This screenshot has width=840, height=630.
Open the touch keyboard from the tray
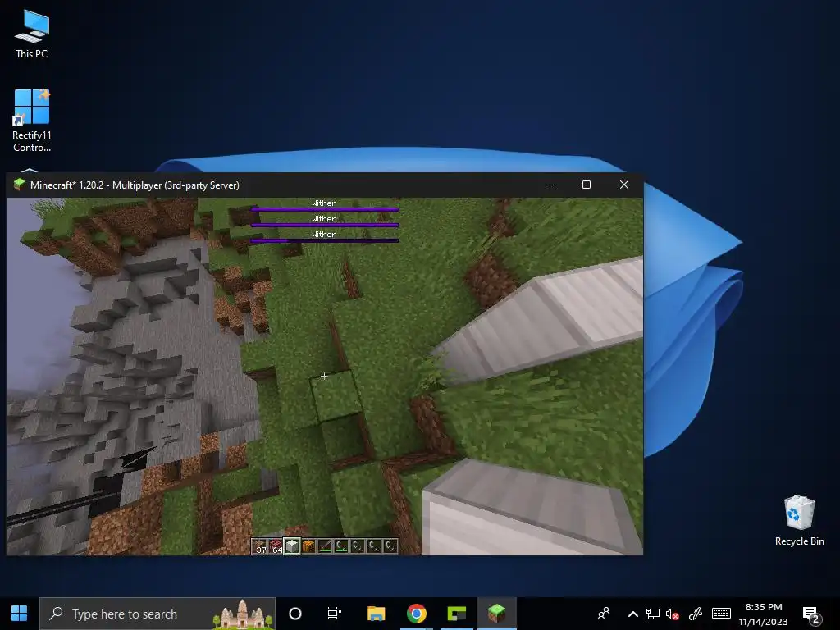[721, 614]
